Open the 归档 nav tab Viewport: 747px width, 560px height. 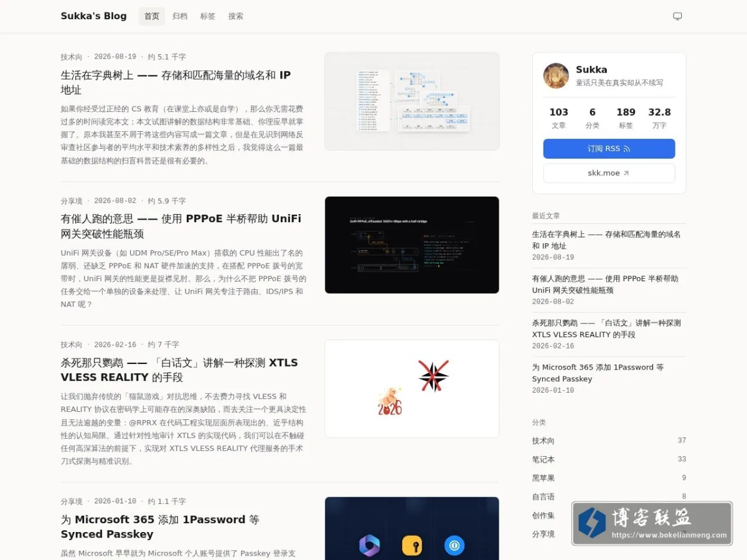pyautogui.click(x=180, y=16)
